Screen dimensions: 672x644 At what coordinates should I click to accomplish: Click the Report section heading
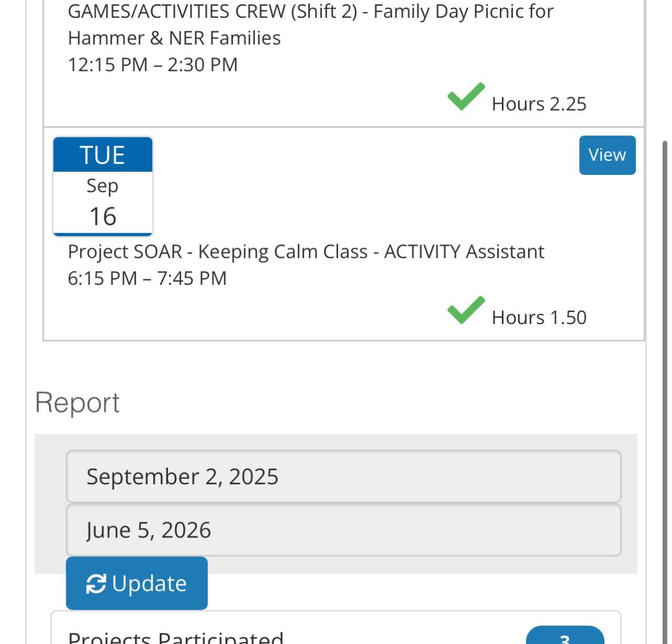pyautogui.click(x=77, y=403)
